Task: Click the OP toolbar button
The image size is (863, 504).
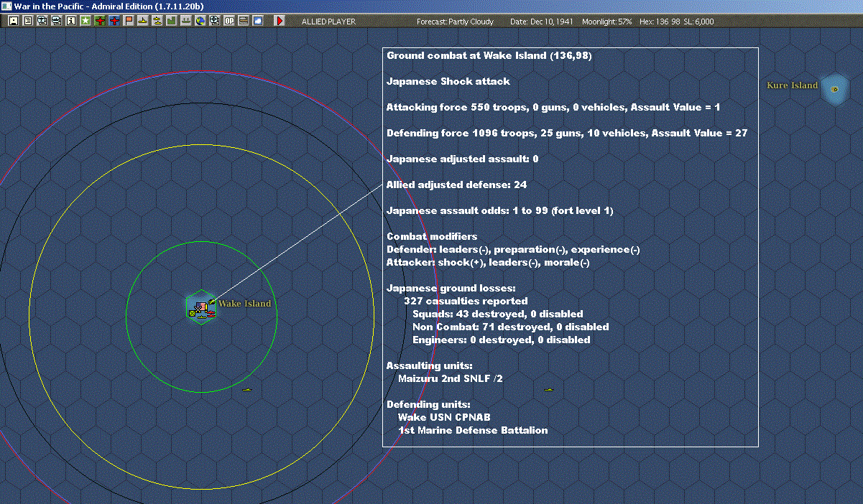Action: (x=229, y=21)
